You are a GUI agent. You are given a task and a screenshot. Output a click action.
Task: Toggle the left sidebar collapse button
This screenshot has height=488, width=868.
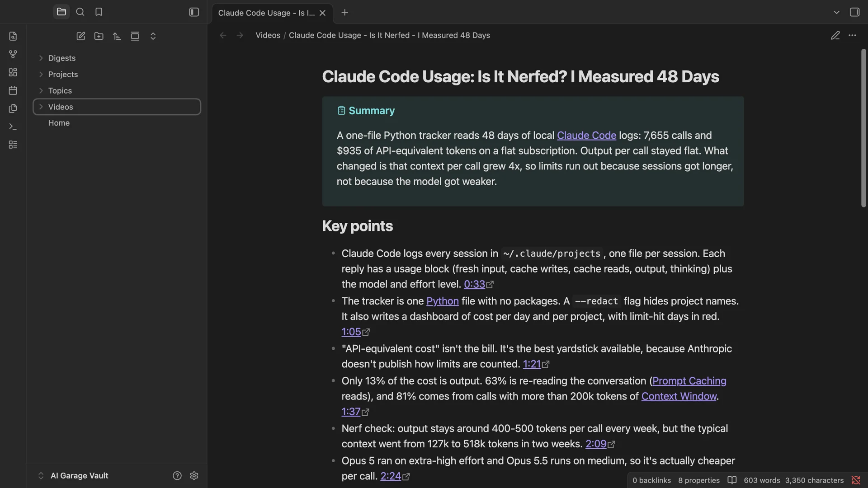[194, 12]
